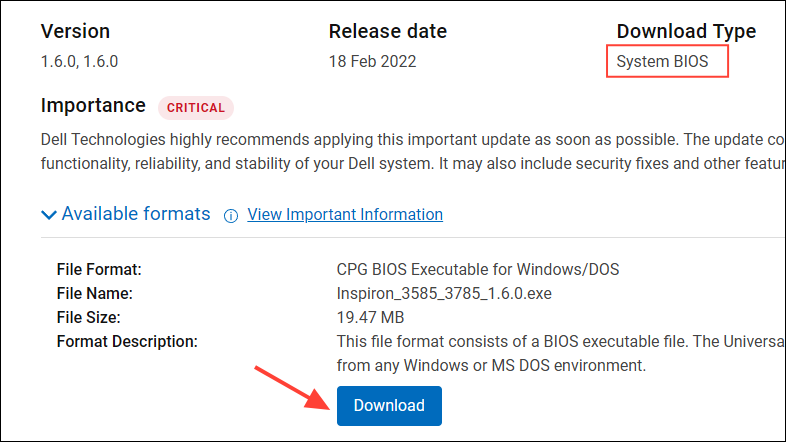786x442 pixels.
Task: Click the Format Description label
Action: pos(127,341)
